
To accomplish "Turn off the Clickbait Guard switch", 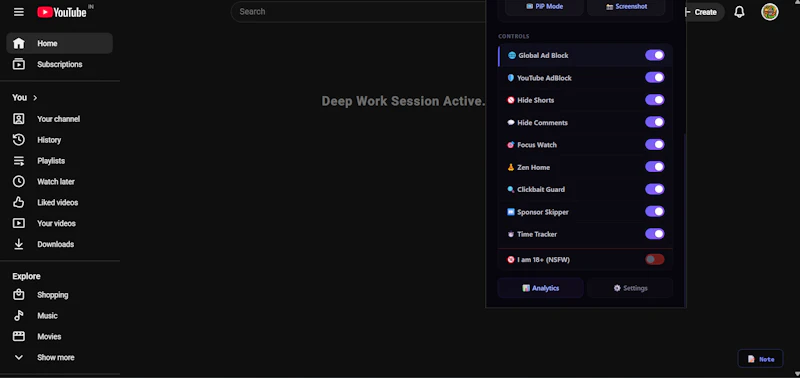I will (x=655, y=189).
